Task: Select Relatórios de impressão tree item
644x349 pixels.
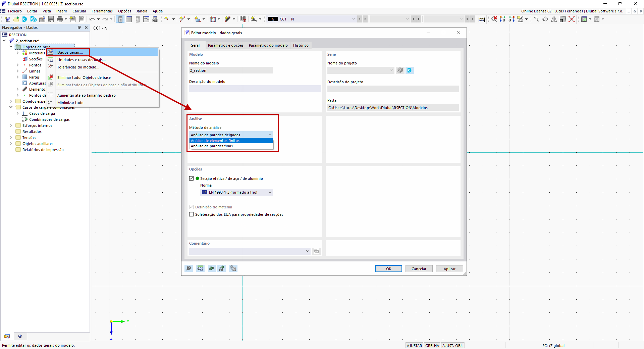Action: pyautogui.click(x=43, y=150)
